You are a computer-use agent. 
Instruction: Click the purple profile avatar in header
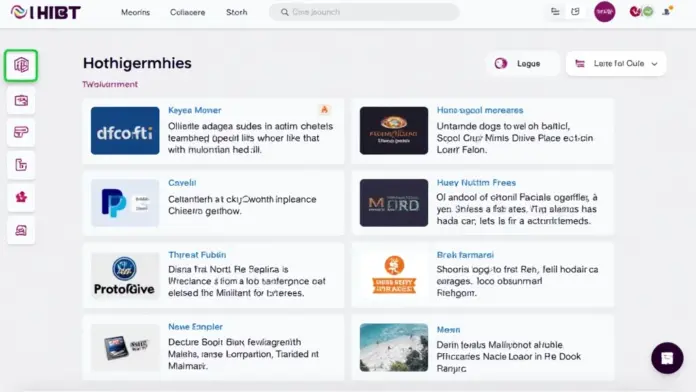(x=605, y=12)
